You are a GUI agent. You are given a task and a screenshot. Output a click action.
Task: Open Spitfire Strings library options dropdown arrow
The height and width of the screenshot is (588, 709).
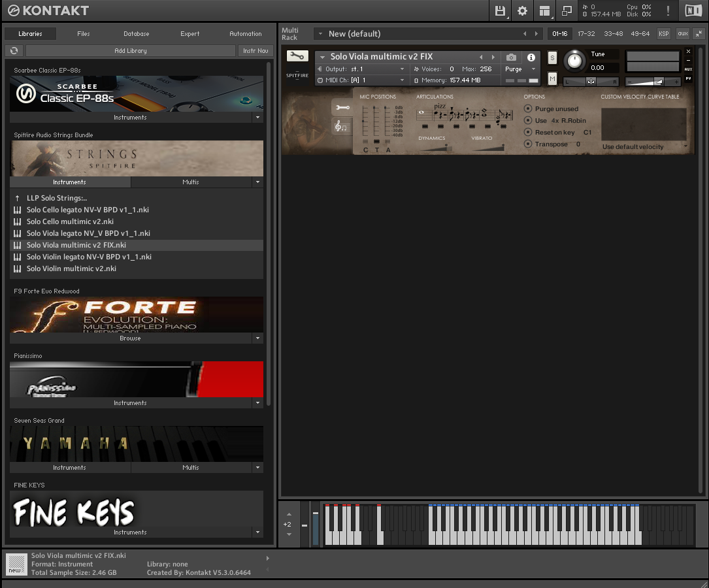[257, 182]
